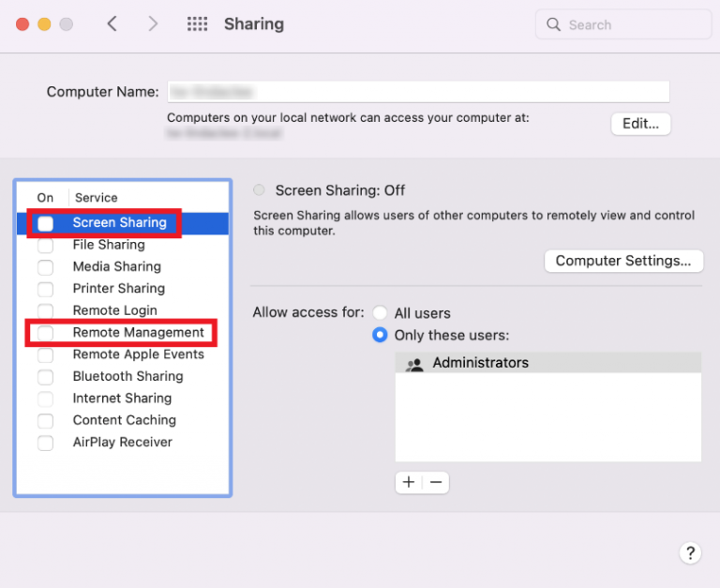Select Administrators in the users list

coord(480,363)
